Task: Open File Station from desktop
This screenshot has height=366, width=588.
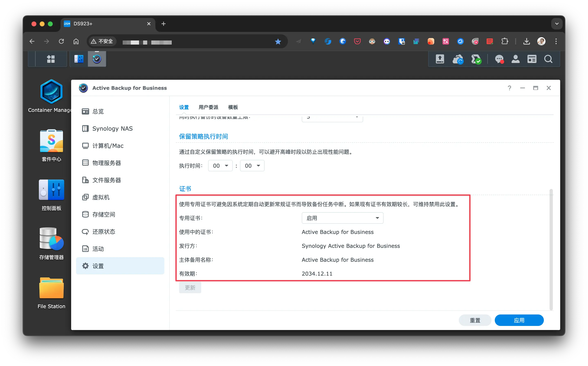Action: (x=51, y=288)
